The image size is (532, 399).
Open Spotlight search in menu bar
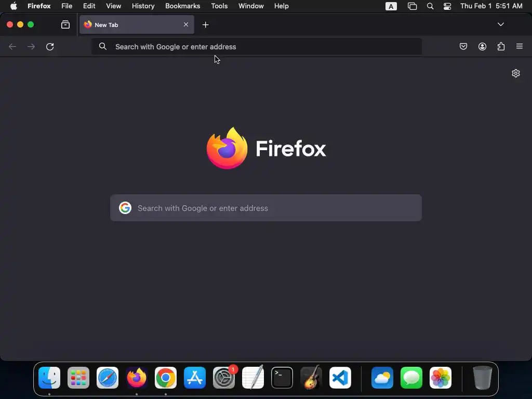[430, 6]
